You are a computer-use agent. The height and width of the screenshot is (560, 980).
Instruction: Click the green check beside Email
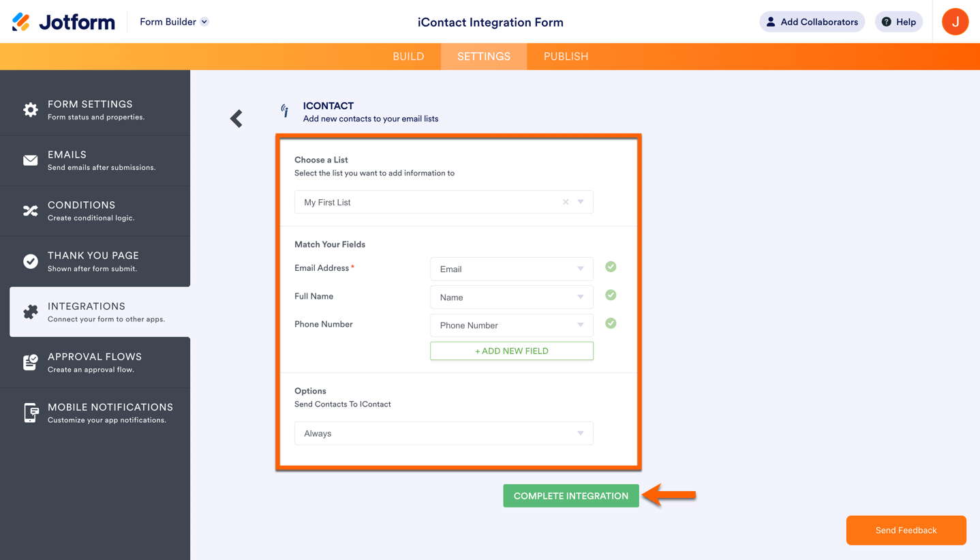tap(611, 267)
